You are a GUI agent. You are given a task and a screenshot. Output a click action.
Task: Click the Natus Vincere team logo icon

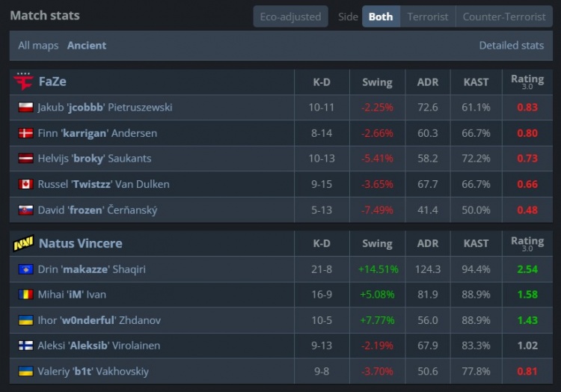(x=23, y=243)
